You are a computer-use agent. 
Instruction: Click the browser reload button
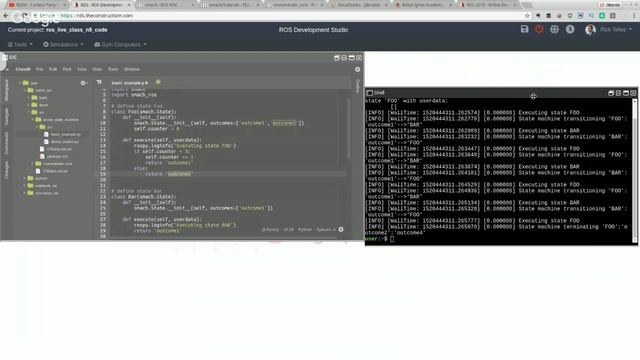(x=25, y=16)
